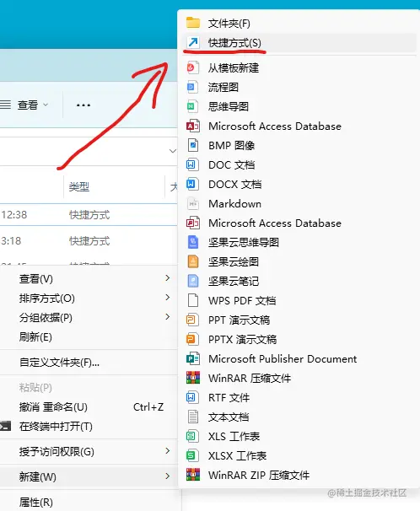
Task: Click the second Microsoft Access Database icon
Action: 193,223
